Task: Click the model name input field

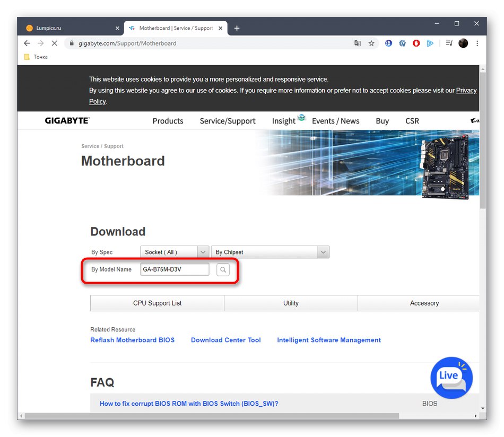Action: (x=175, y=269)
